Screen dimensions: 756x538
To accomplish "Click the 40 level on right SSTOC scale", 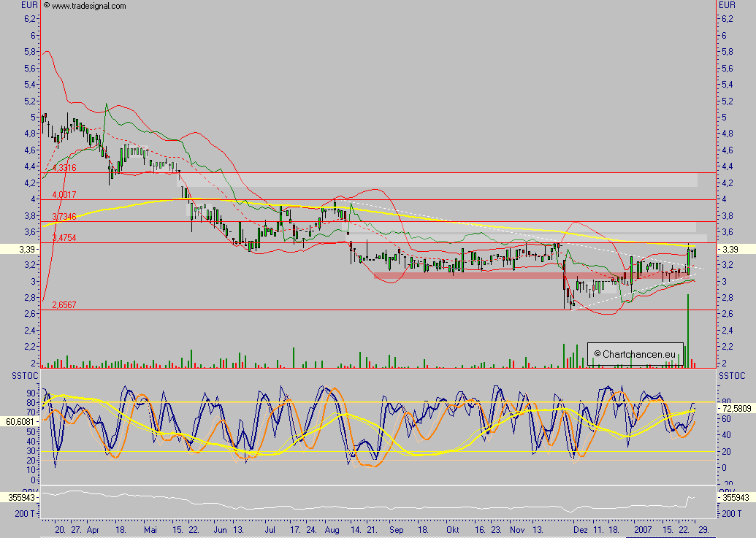I will [x=726, y=435].
